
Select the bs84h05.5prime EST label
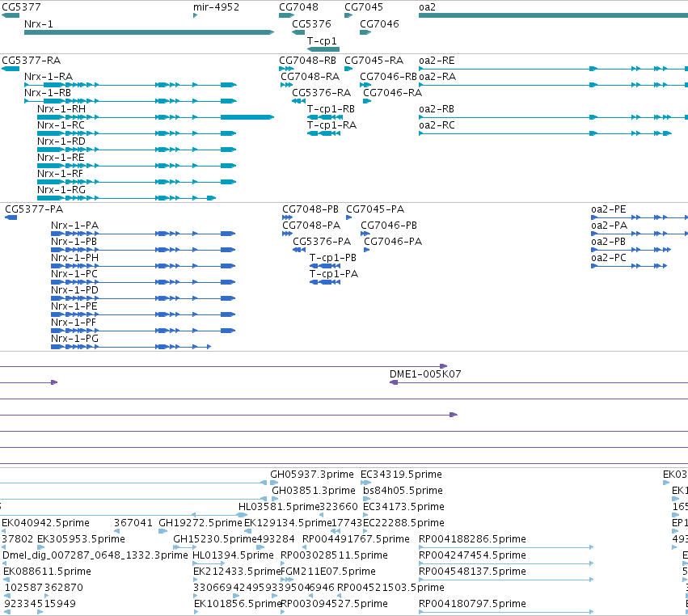click(x=403, y=491)
